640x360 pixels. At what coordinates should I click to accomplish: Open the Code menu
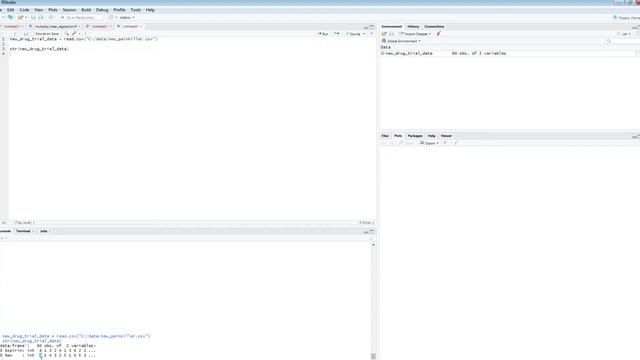pyautogui.click(x=24, y=10)
